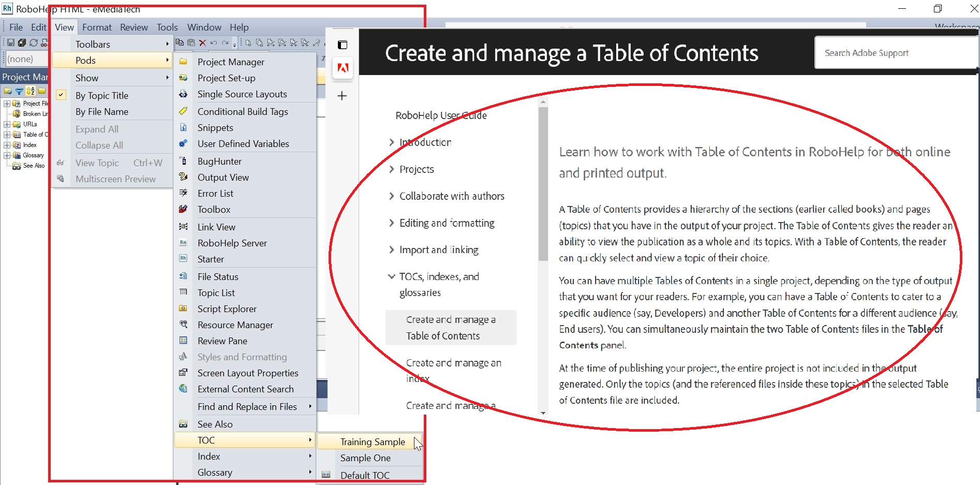Select Sample One TOC

370,458
